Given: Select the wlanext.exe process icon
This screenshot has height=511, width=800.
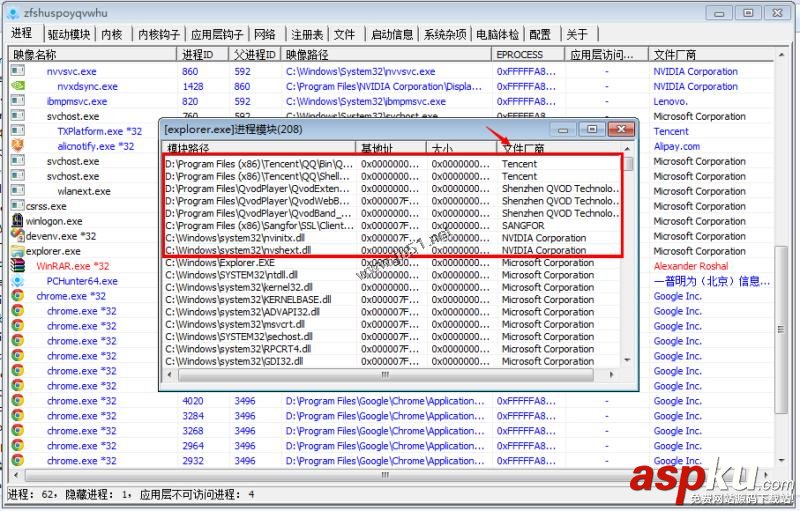Looking at the screenshot, I should [x=17, y=190].
